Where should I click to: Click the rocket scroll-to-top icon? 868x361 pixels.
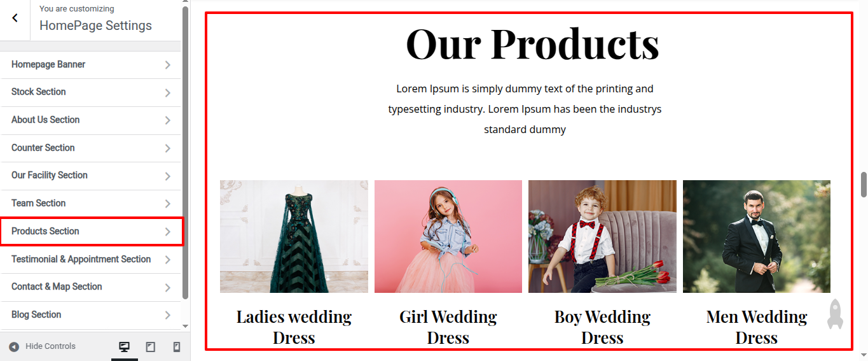click(835, 313)
